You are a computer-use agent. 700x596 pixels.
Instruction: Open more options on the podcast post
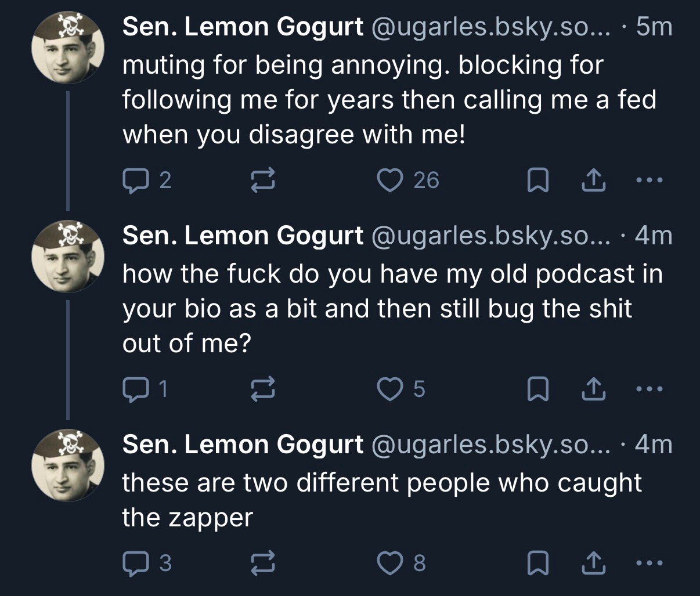coord(648,389)
